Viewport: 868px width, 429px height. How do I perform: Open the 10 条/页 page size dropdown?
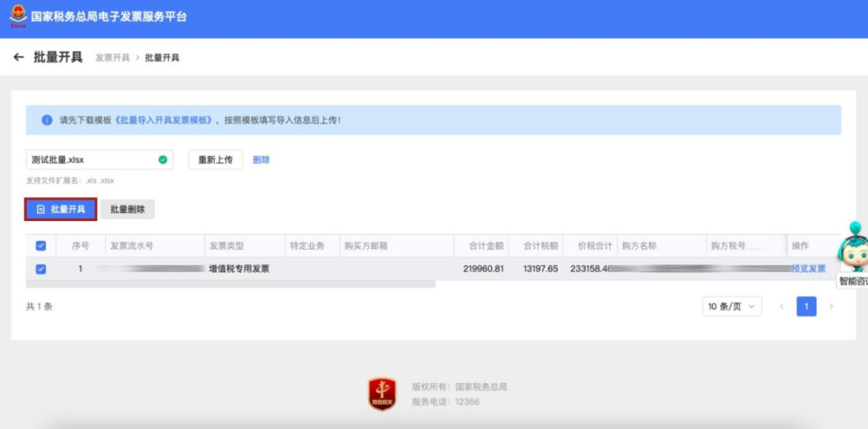click(731, 306)
